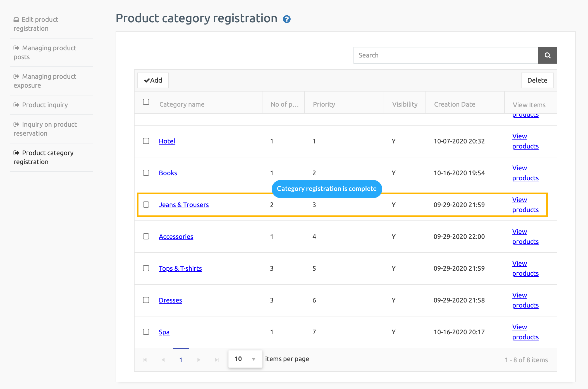Tick the Hotel row checkbox
588x389 pixels.
(x=146, y=141)
